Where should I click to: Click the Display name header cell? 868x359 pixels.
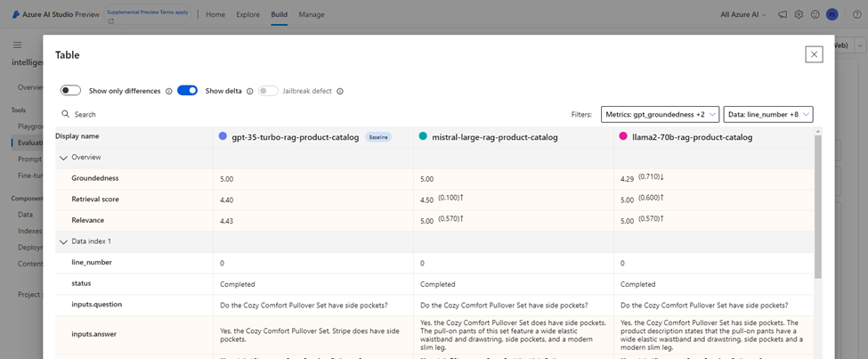coord(134,136)
